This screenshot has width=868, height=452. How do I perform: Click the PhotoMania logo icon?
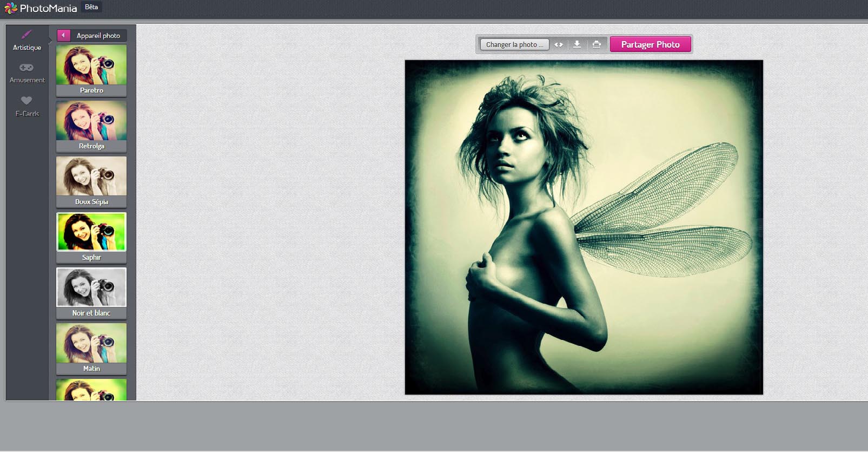(x=10, y=8)
